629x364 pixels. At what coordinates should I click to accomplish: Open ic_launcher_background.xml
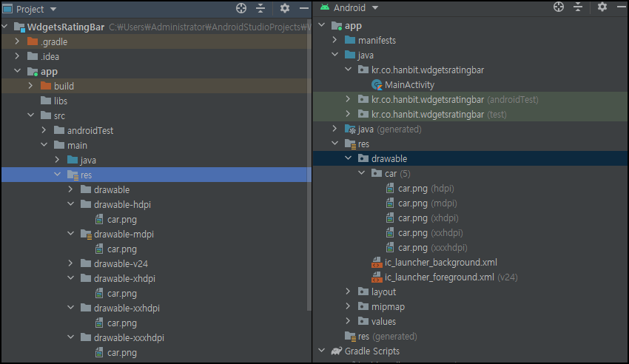click(441, 263)
